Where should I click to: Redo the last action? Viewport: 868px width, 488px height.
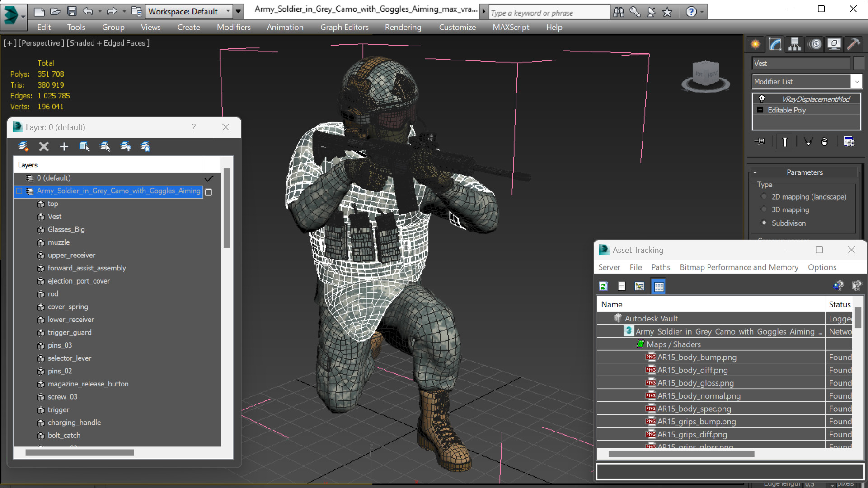click(112, 11)
